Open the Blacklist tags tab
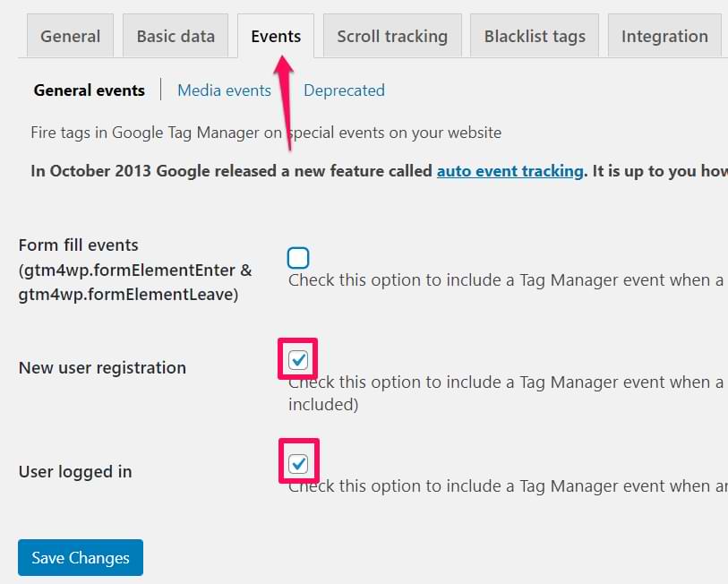The height and width of the screenshot is (584, 728). tap(535, 37)
